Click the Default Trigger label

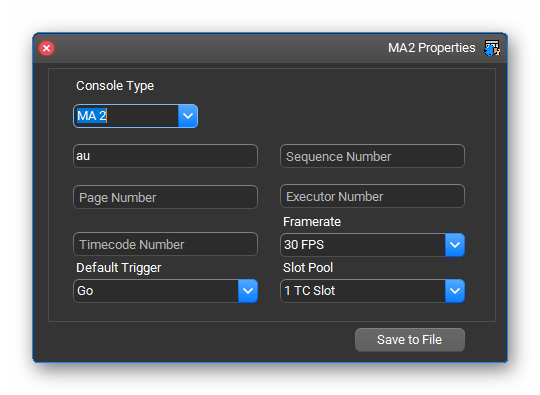(x=119, y=268)
